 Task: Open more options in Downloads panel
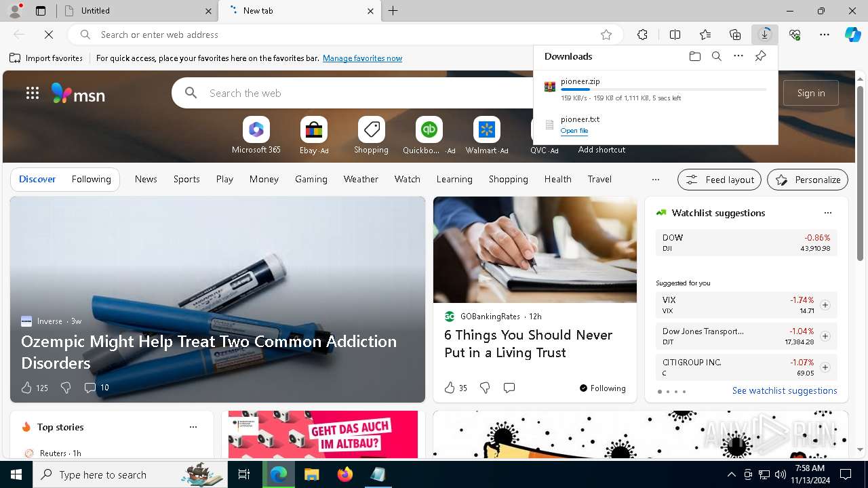(x=738, y=56)
